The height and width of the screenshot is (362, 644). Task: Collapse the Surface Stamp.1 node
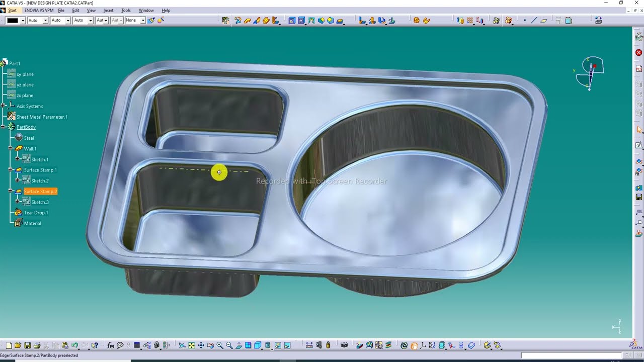11,170
